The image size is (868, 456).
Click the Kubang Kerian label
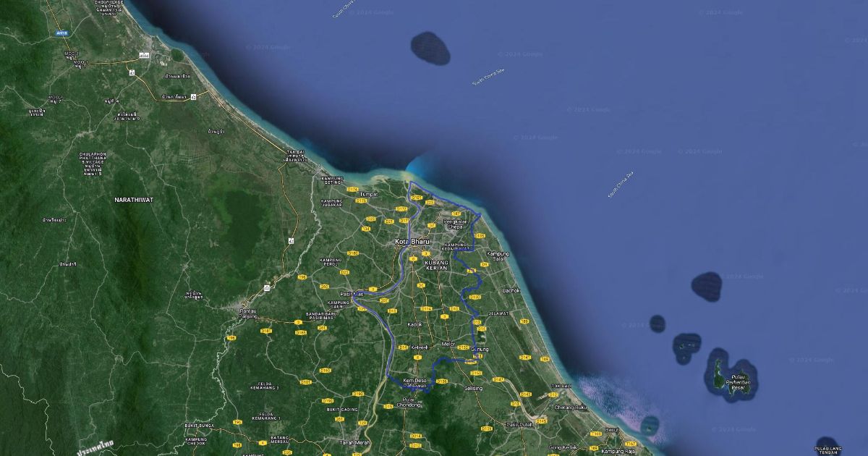tap(436, 265)
